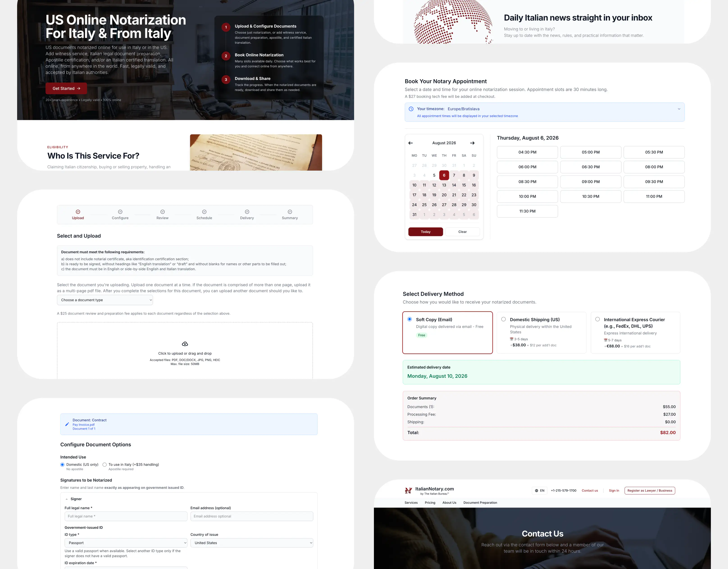Click the calendar icon beside 3-5 days

(512, 339)
